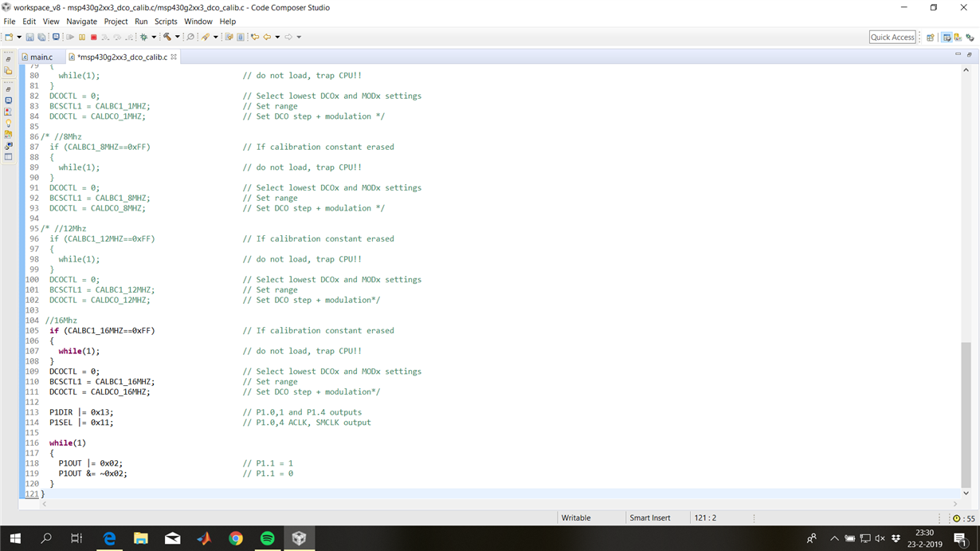Open the Debug dropdown arrow
The image size is (980, 551).
153,37
